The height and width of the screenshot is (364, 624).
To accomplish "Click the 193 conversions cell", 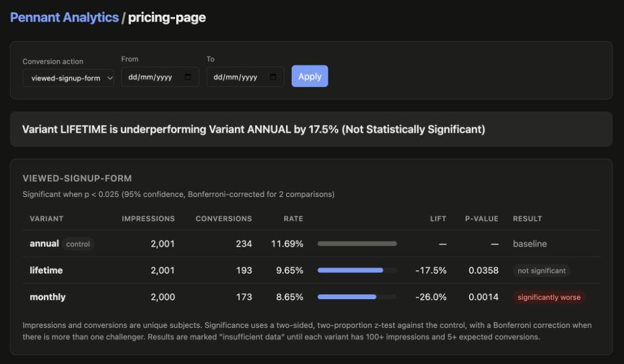I will [244, 270].
